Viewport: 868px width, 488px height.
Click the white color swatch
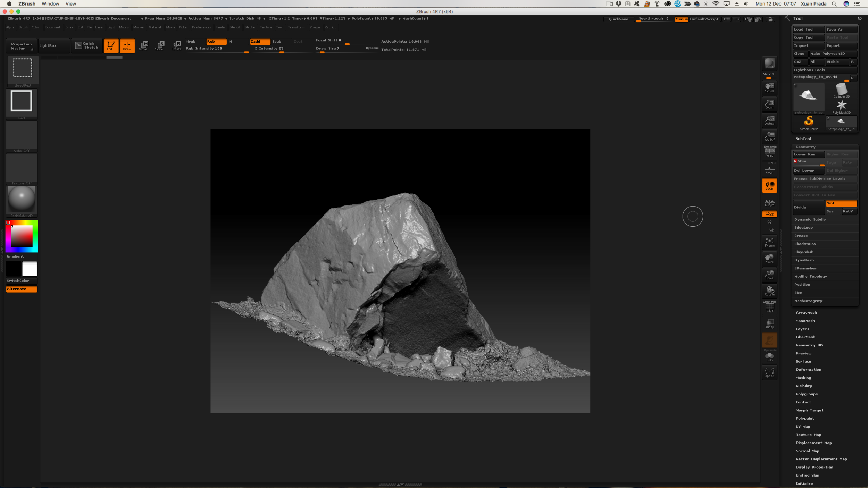click(30, 269)
